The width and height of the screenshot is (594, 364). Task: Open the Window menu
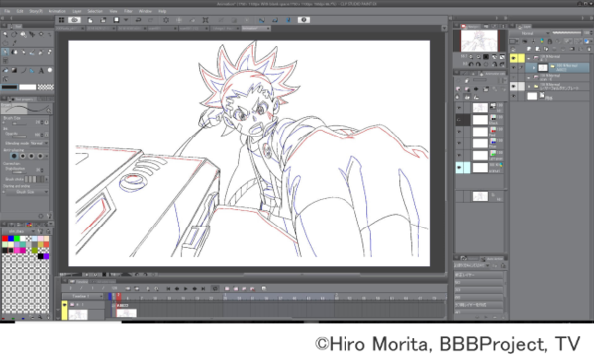146,11
